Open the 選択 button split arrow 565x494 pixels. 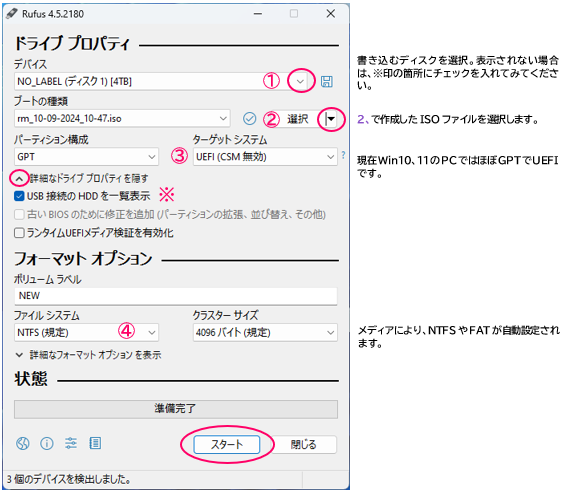click(331, 119)
